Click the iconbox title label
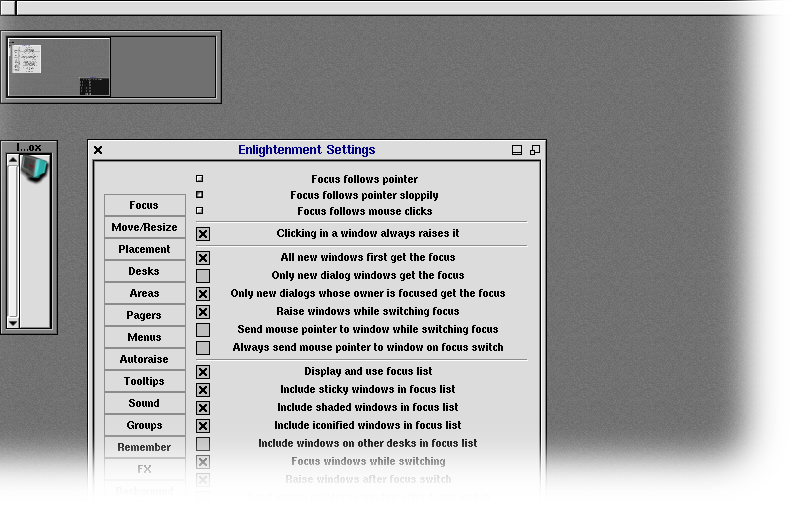 tap(29, 149)
